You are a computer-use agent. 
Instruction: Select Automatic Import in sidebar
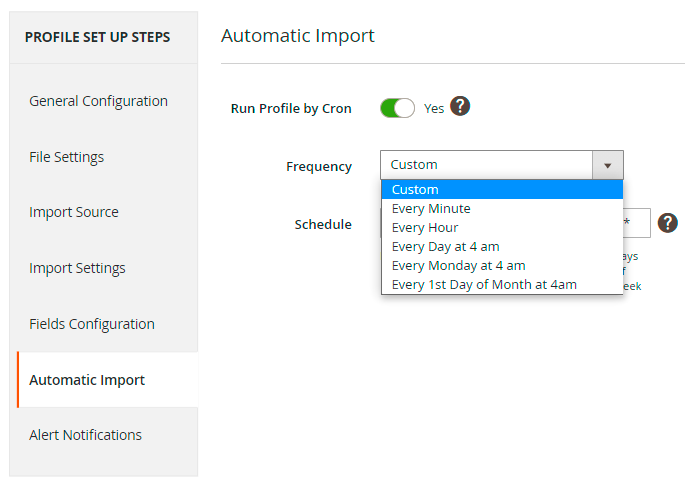pyautogui.click(x=87, y=380)
